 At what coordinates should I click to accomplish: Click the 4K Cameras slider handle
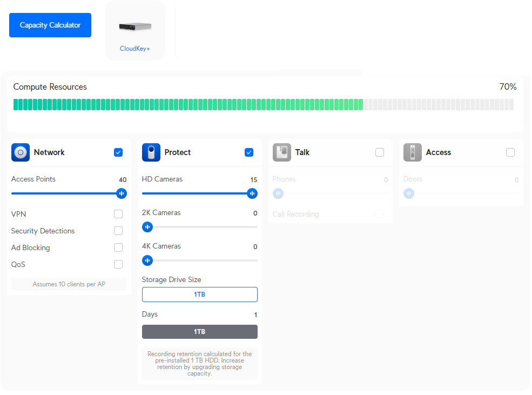(x=147, y=260)
